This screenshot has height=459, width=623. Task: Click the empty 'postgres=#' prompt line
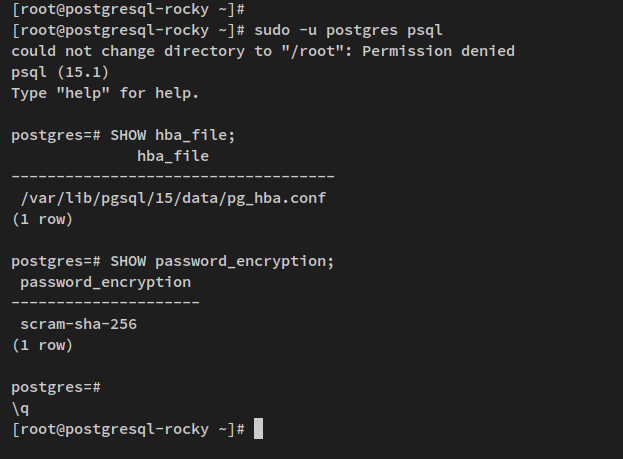click(56, 387)
